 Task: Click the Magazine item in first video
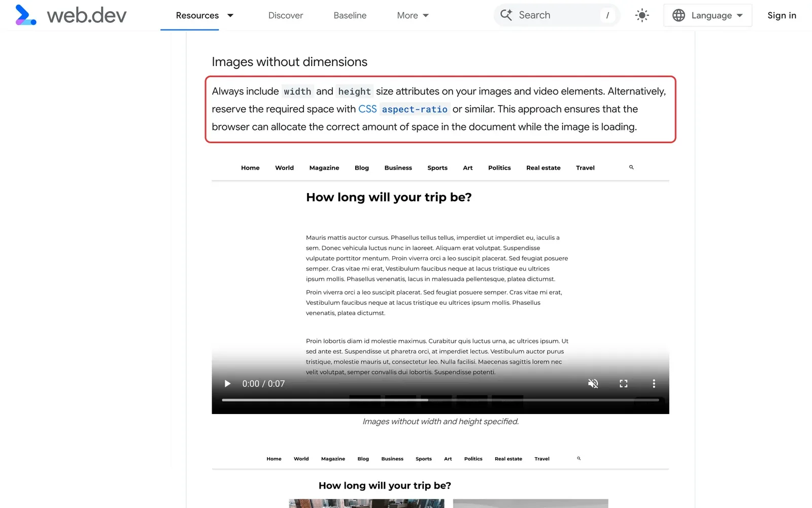click(324, 168)
